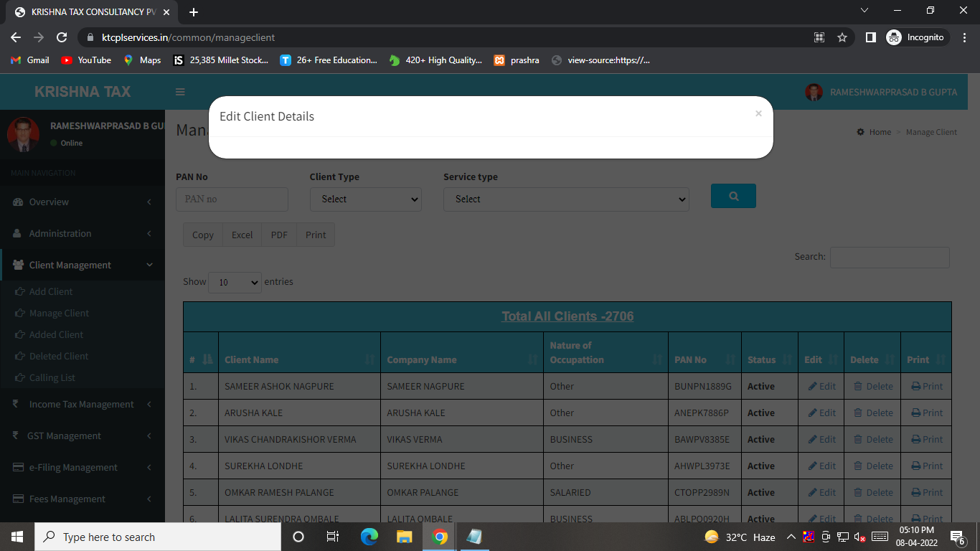The image size is (980, 551).
Task: Delete the ARUSHA KALE client row
Action: coord(873,413)
